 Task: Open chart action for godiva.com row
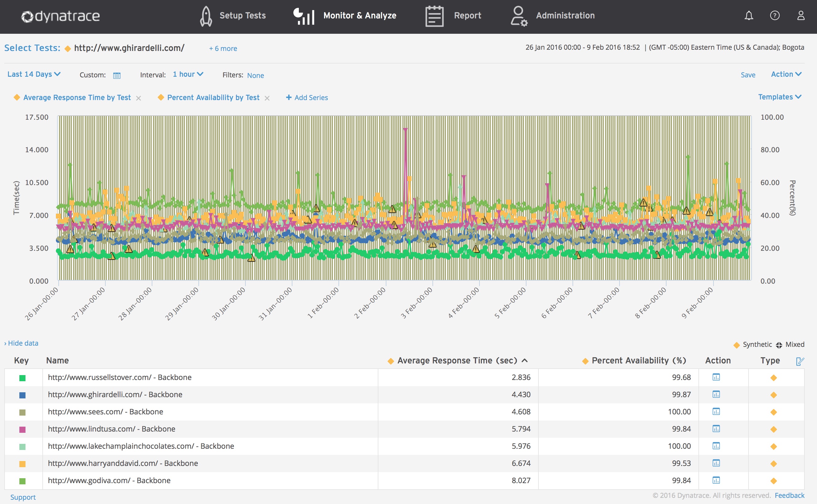(x=716, y=480)
